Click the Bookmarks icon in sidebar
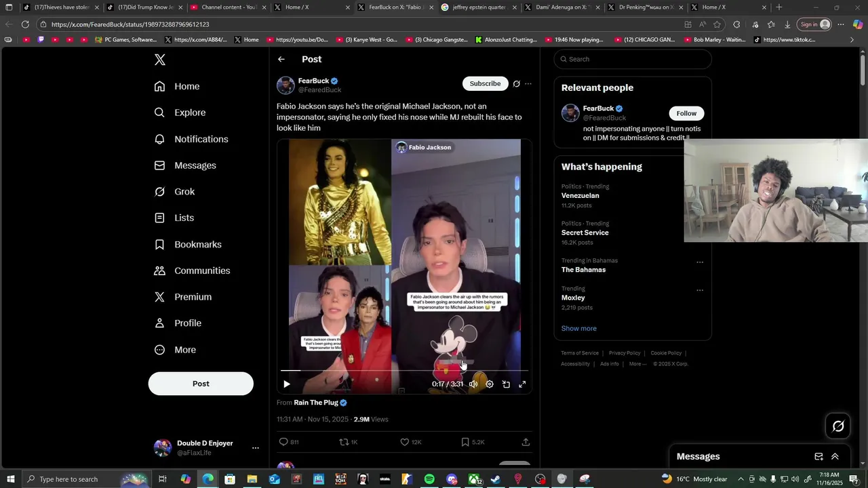The height and width of the screenshot is (488, 868). [x=159, y=244]
